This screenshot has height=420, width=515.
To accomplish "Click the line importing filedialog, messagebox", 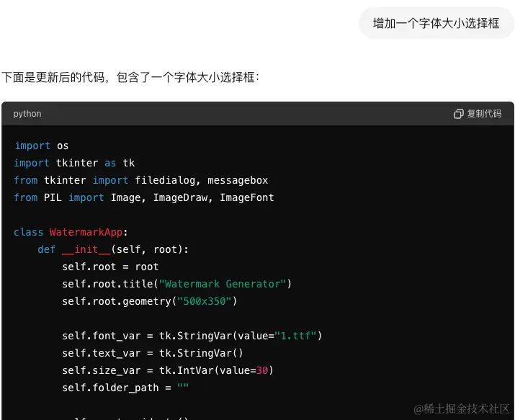I will [x=141, y=180].
